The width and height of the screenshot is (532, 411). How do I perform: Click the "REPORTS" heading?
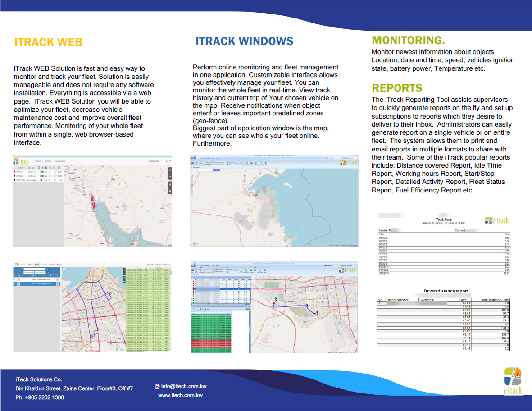(x=397, y=88)
